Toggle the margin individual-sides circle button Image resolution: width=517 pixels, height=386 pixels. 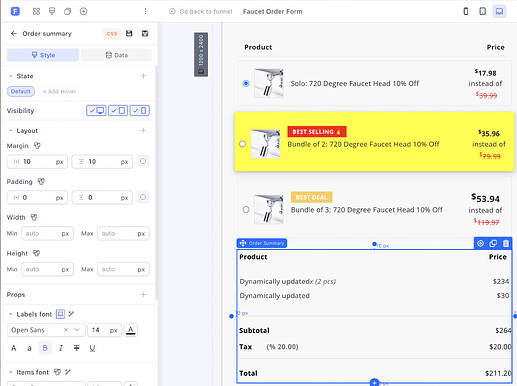(x=143, y=161)
